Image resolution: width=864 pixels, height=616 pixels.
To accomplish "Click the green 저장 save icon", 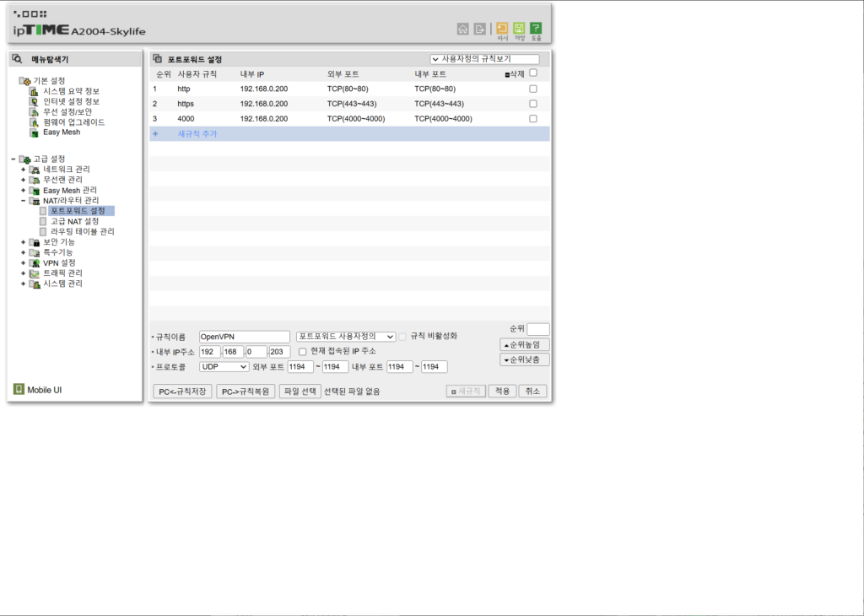I will click(x=519, y=28).
